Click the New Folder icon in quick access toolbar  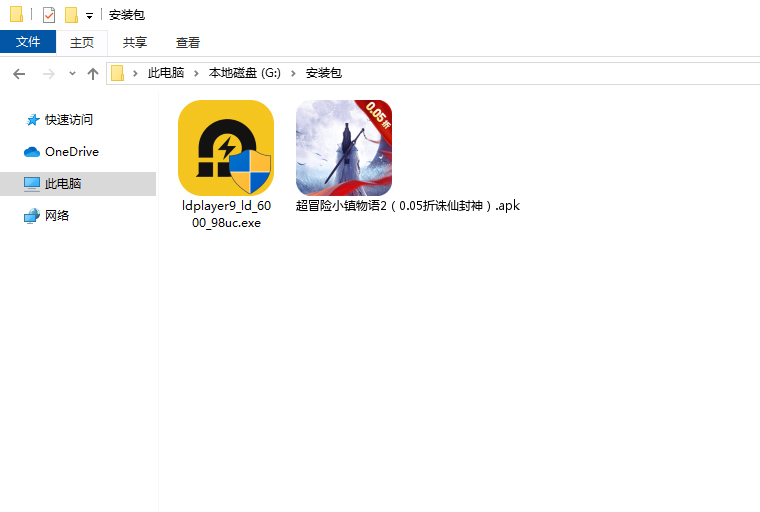click(71, 15)
